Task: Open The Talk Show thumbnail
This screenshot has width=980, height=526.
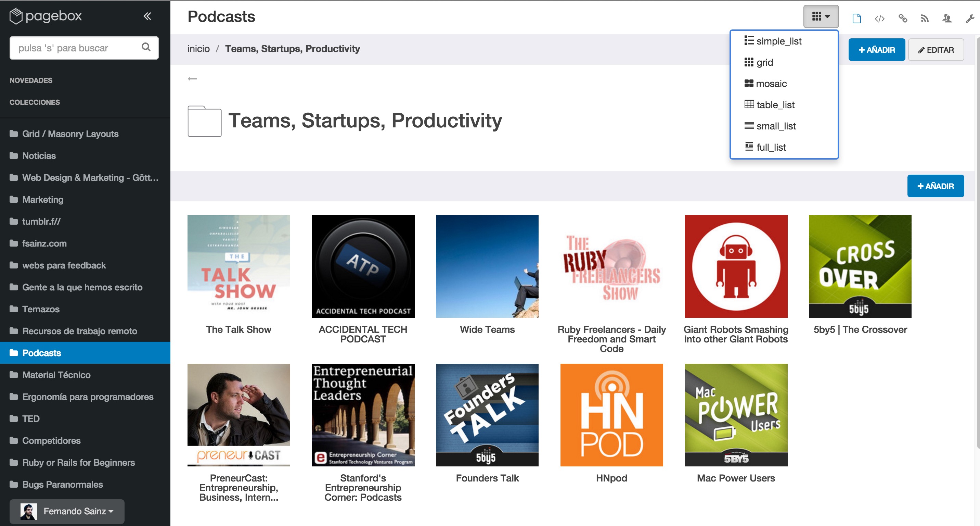Action: click(x=238, y=266)
